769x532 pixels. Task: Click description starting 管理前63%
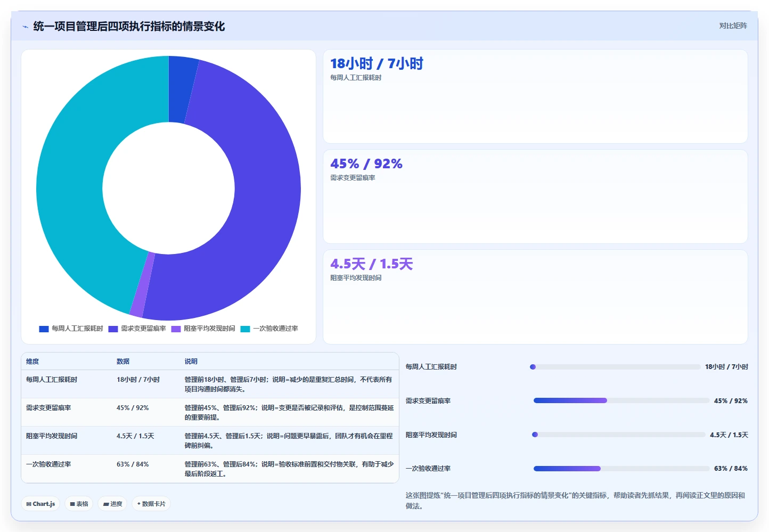coord(289,469)
